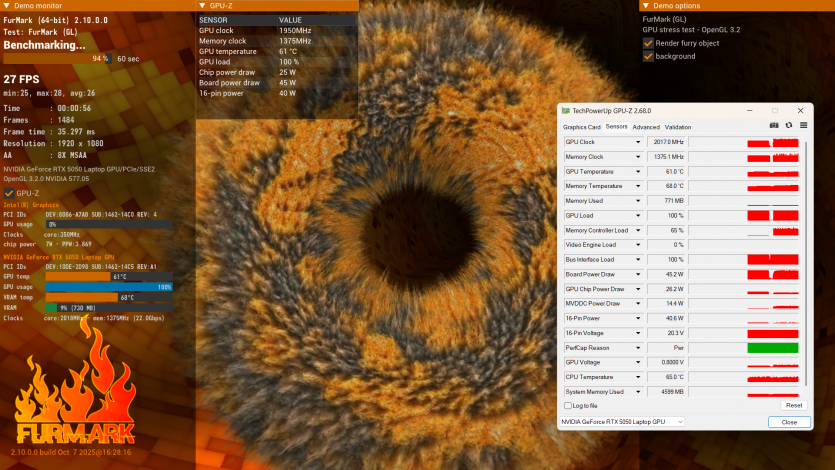Open the GPU selection combo box
Viewport: 835px width, 470px height.
tap(620, 422)
